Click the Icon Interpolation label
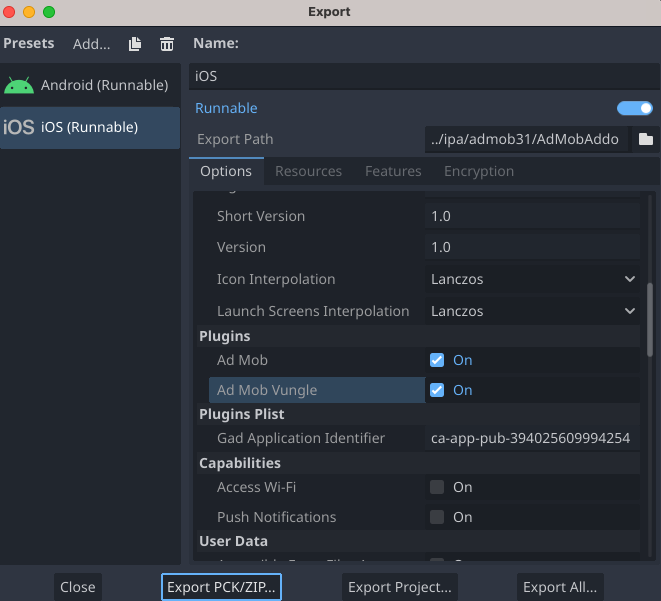Viewport: 661px width, 601px height. 276,279
